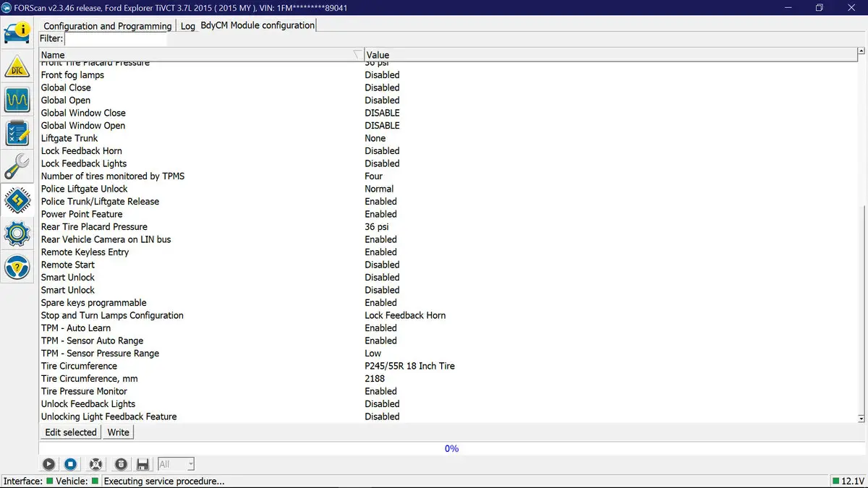Click the Value column header
The image size is (868, 488).
pyautogui.click(x=610, y=55)
